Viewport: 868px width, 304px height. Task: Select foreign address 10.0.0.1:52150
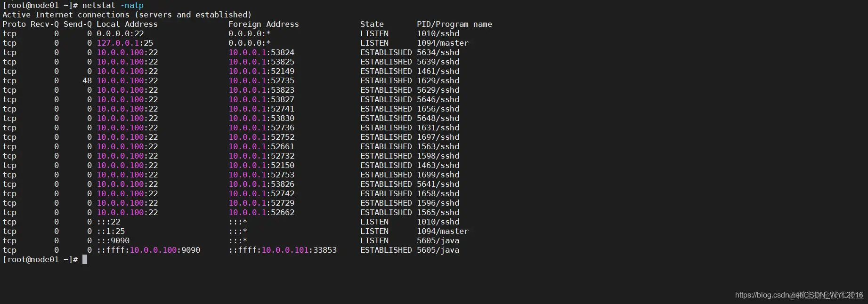pos(261,165)
